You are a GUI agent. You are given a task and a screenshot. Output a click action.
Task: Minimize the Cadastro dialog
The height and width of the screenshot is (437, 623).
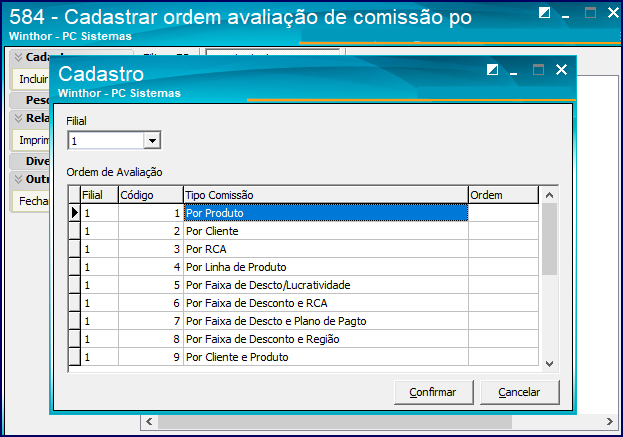(513, 72)
